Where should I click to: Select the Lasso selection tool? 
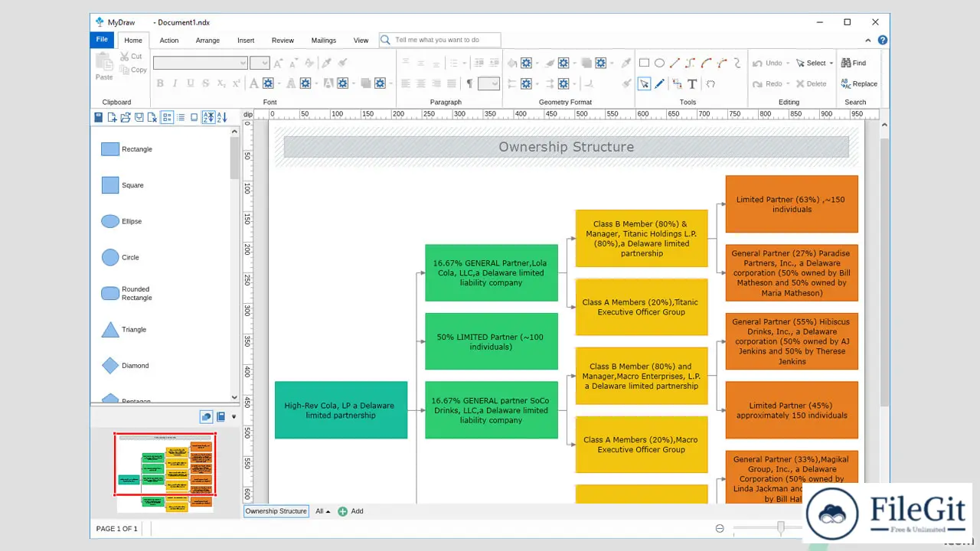[710, 84]
